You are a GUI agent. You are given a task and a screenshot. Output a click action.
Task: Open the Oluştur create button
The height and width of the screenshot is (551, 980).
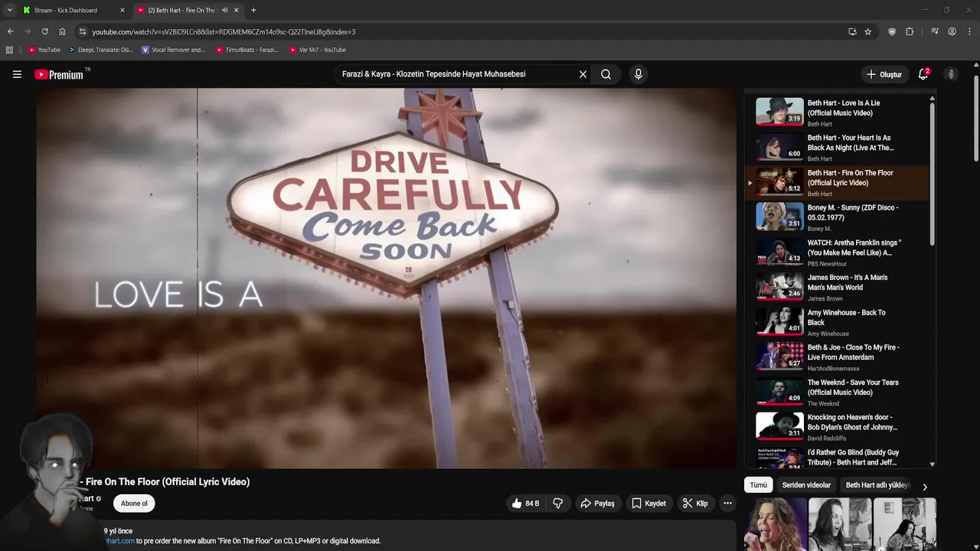coord(884,74)
